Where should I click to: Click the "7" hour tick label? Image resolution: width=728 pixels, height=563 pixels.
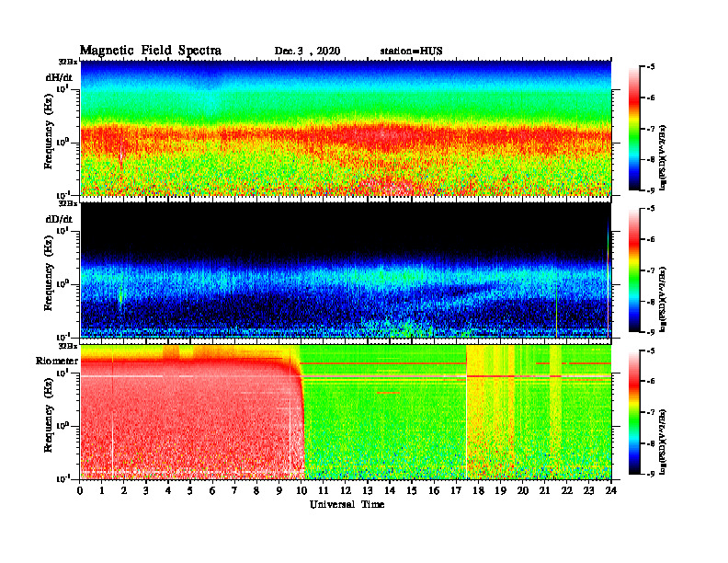(234, 490)
